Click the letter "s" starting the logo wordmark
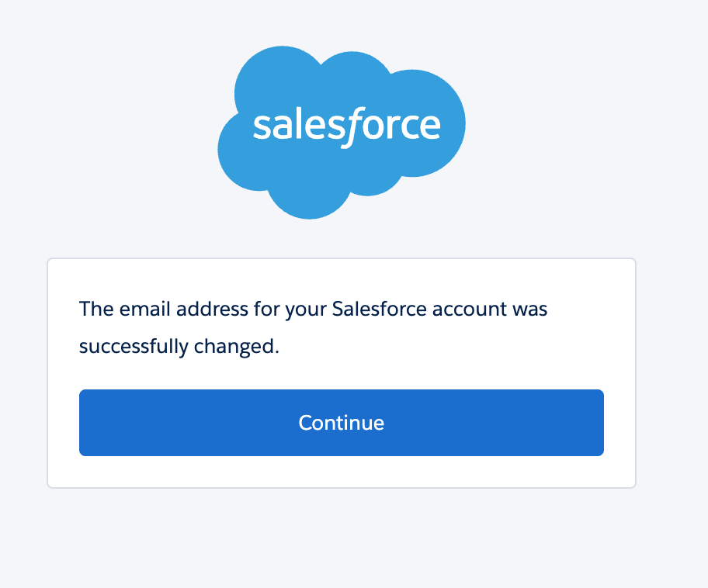This screenshot has height=588, width=708. tap(261, 127)
